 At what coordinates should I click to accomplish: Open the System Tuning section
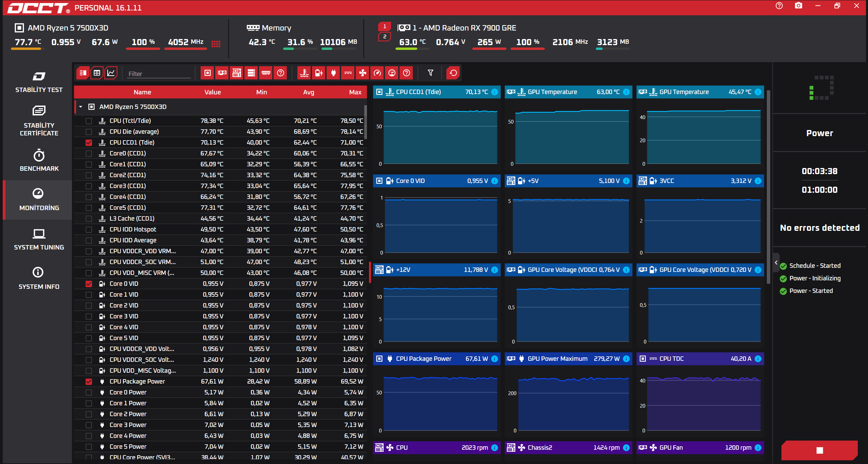tap(39, 239)
